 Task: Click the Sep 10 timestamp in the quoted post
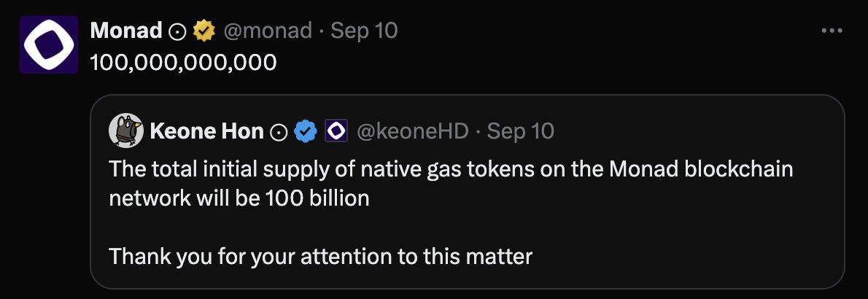[x=520, y=131]
